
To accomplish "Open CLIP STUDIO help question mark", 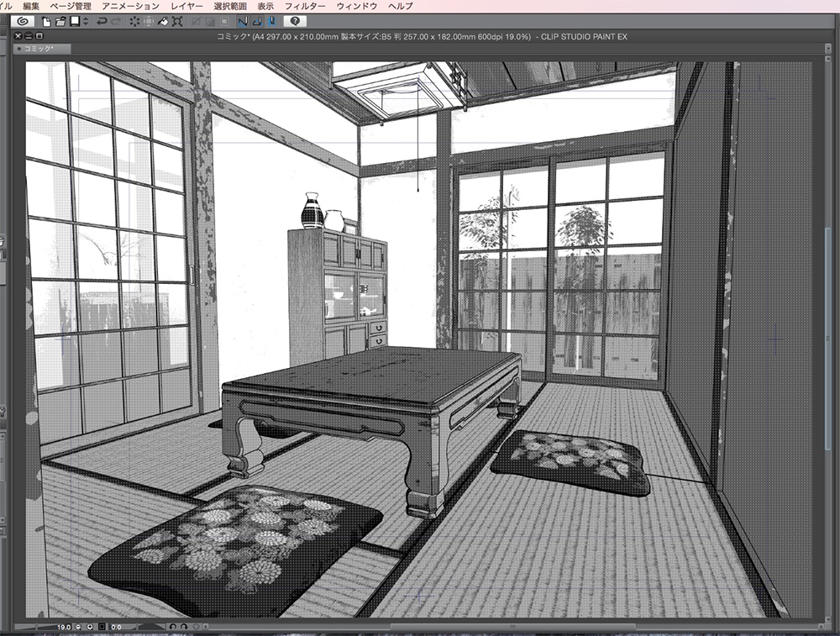I will 295,22.
